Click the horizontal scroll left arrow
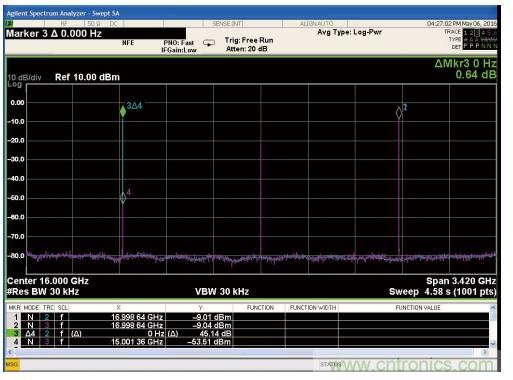The height and width of the screenshot is (380, 513). point(9,352)
